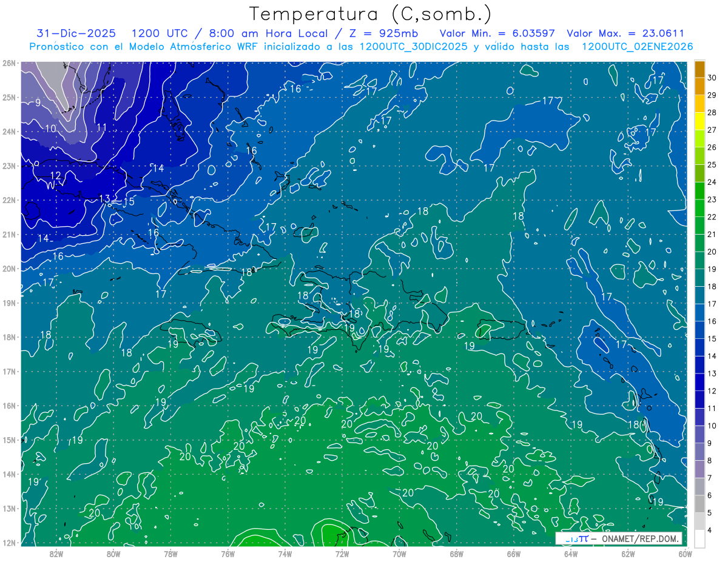728x562 pixels.
Task: Pick the white legend swatch below 4
Action: point(699,538)
